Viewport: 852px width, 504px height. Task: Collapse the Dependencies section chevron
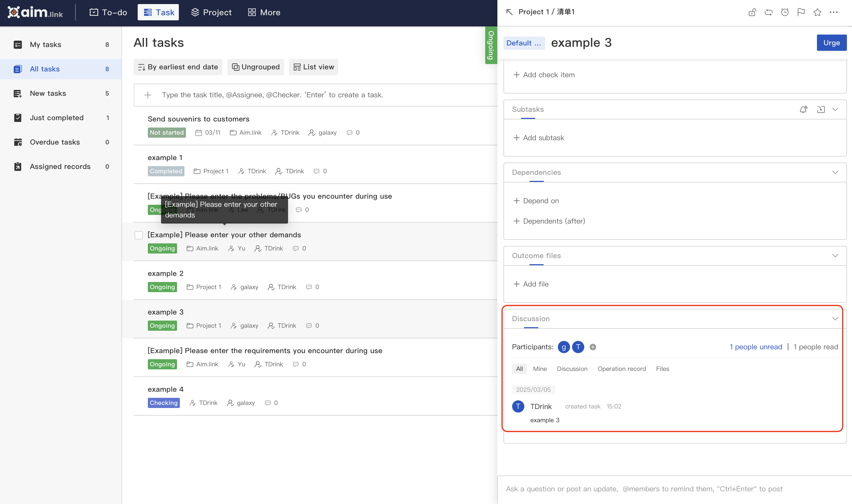(x=835, y=172)
